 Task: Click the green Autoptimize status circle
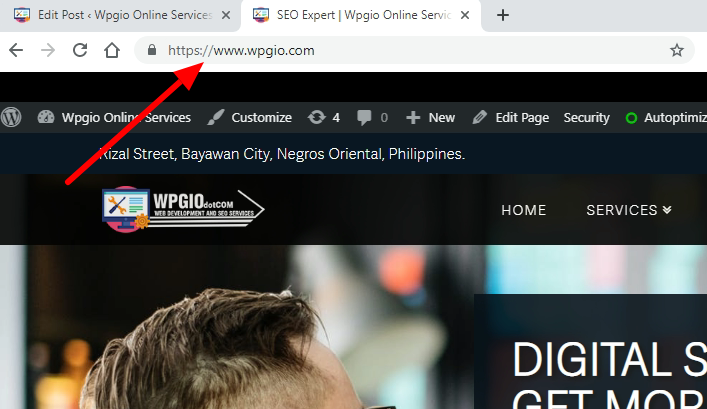coord(631,118)
